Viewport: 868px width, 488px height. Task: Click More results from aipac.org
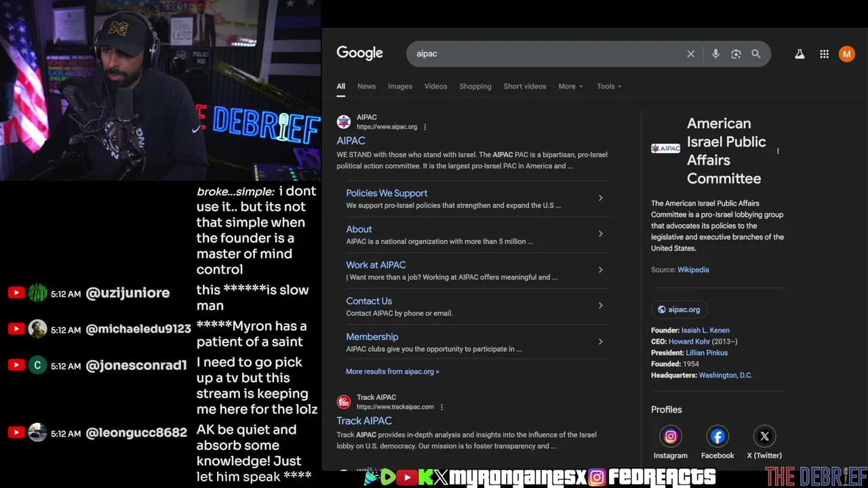click(392, 371)
